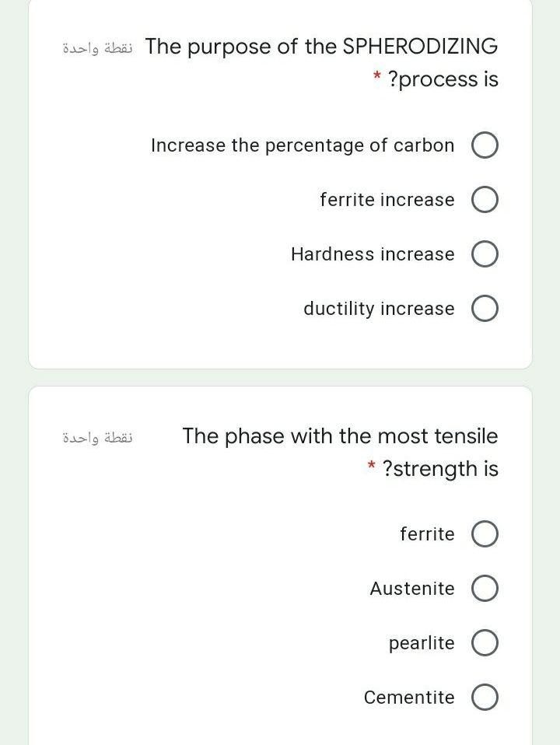Screen dimensions: 560x745
Task: Click the Arabic points label beside the SPHERODIZING question
Action: pyautogui.click(x=97, y=47)
